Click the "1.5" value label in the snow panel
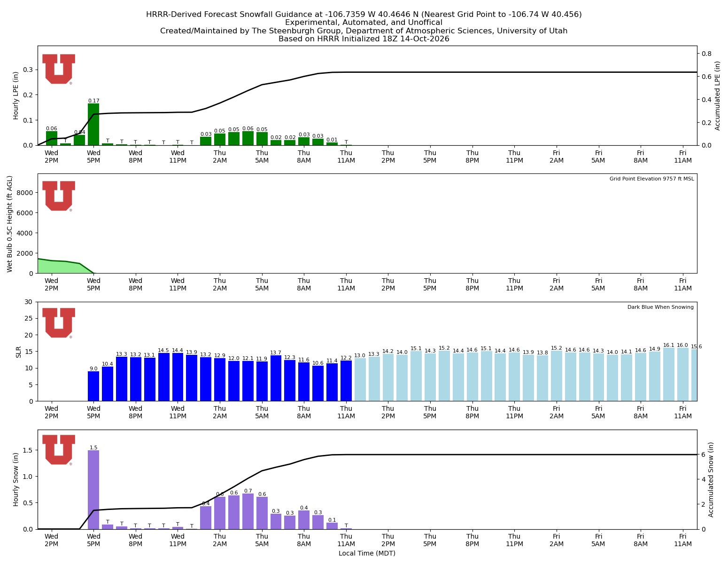 pos(93,447)
